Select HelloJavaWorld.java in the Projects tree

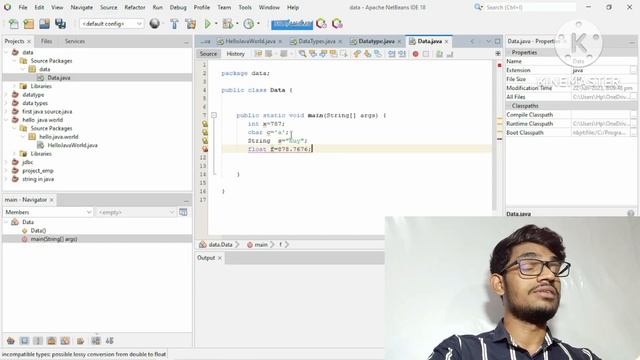(72, 145)
